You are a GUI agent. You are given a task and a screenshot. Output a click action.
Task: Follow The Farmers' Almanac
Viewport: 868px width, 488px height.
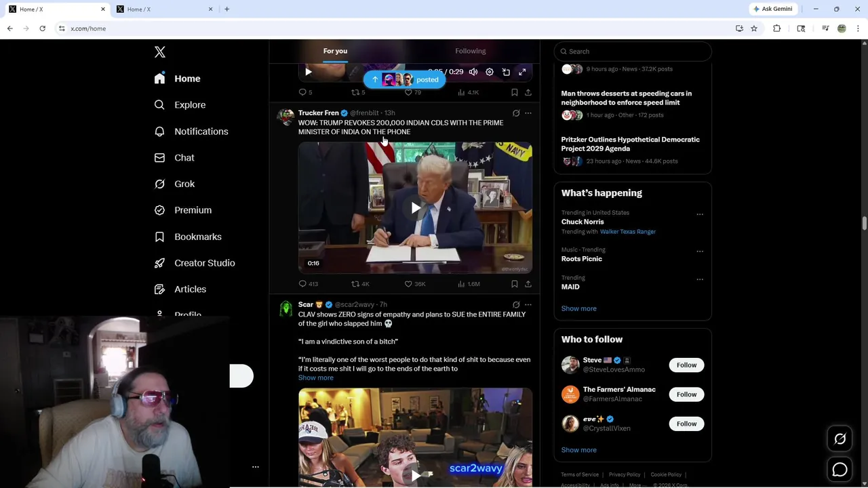coord(686,394)
